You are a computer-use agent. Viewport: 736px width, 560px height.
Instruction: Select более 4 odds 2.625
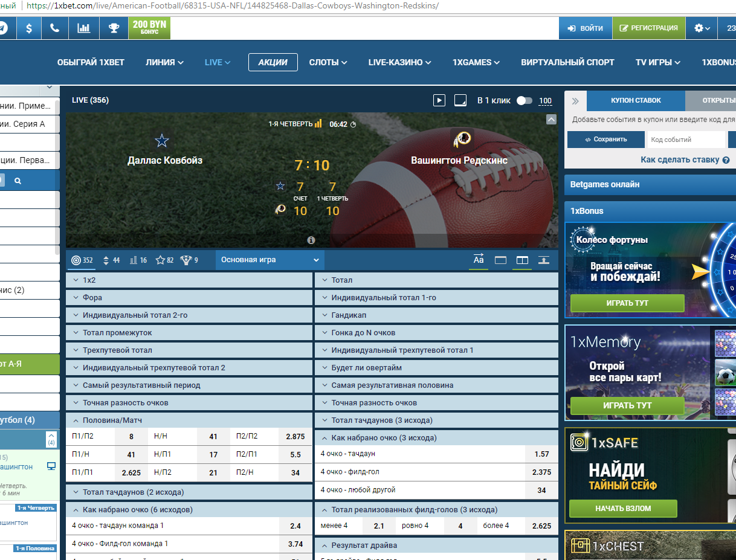point(541,526)
